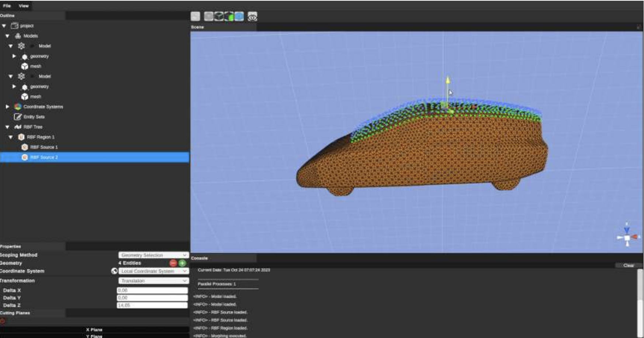Open the Scoping Method dropdown

pyautogui.click(x=154, y=255)
